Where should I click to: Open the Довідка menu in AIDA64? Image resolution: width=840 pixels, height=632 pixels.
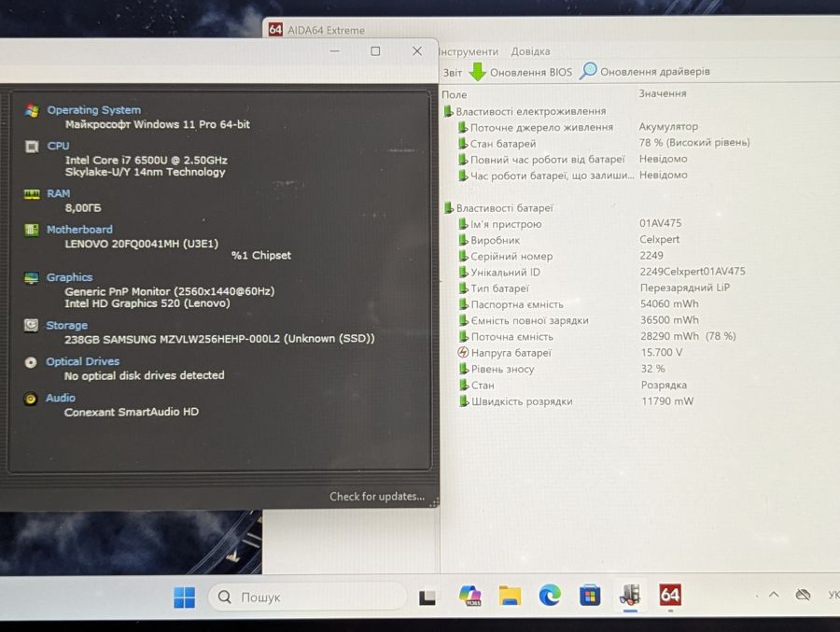[530, 51]
